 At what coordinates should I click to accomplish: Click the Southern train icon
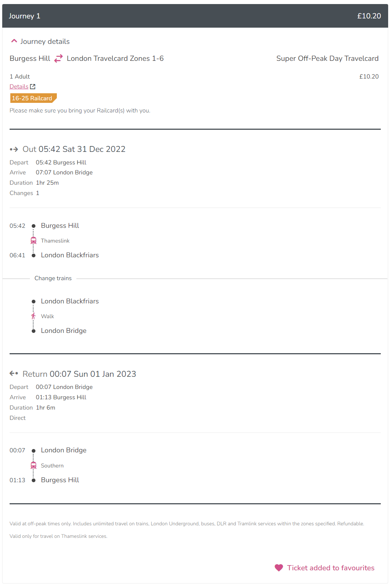[34, 466]
